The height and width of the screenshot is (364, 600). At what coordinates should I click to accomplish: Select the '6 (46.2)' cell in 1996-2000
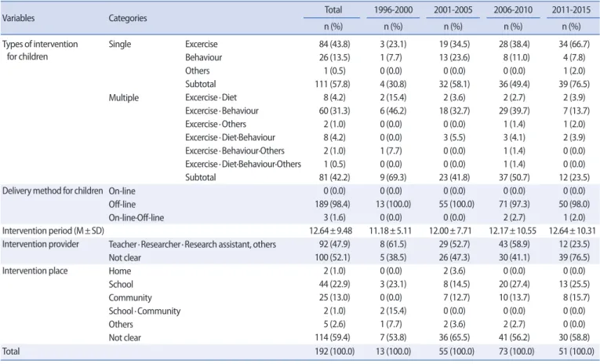point(393,111)
